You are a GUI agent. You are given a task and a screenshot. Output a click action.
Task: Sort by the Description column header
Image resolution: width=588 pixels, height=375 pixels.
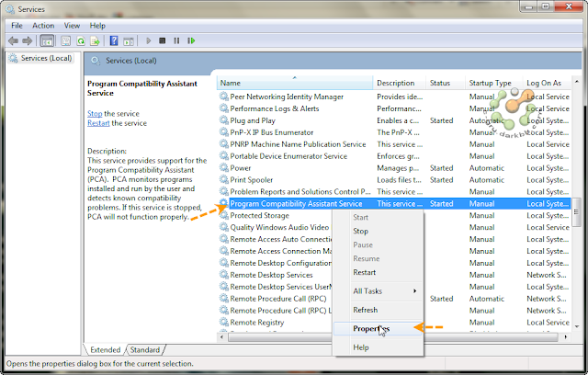tap(400, 83)
